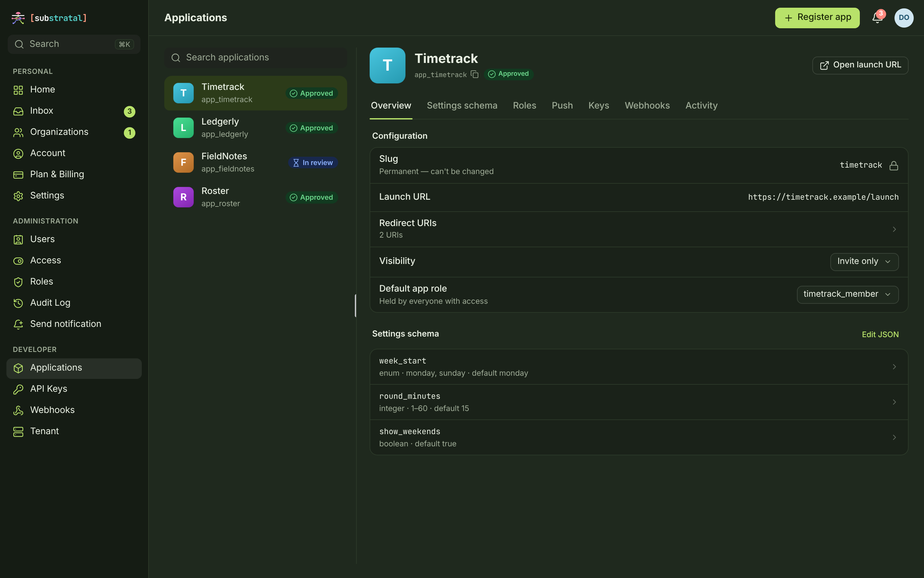924x578 pixels.
Task: Open Access administration page
Action: pos(74,260)
